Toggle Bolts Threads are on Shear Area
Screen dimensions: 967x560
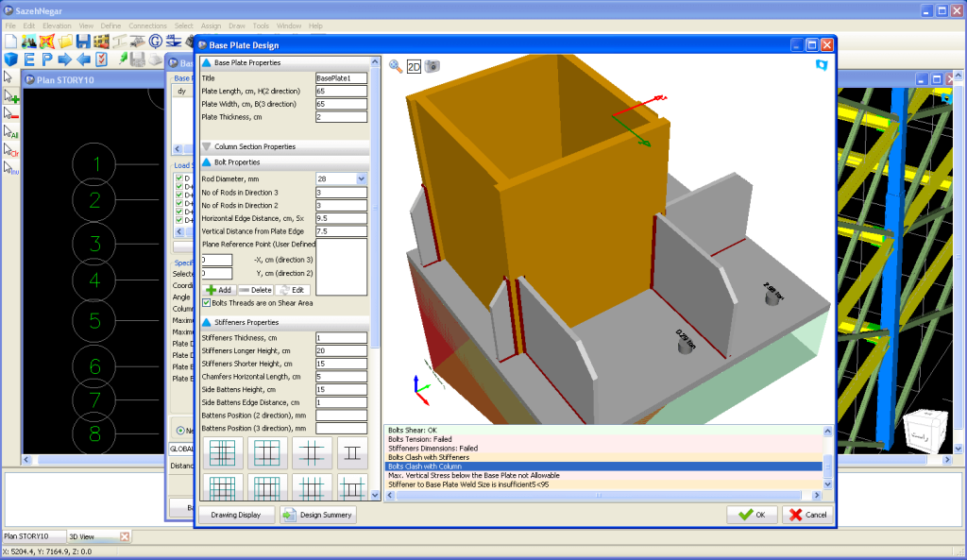[208, 303]
